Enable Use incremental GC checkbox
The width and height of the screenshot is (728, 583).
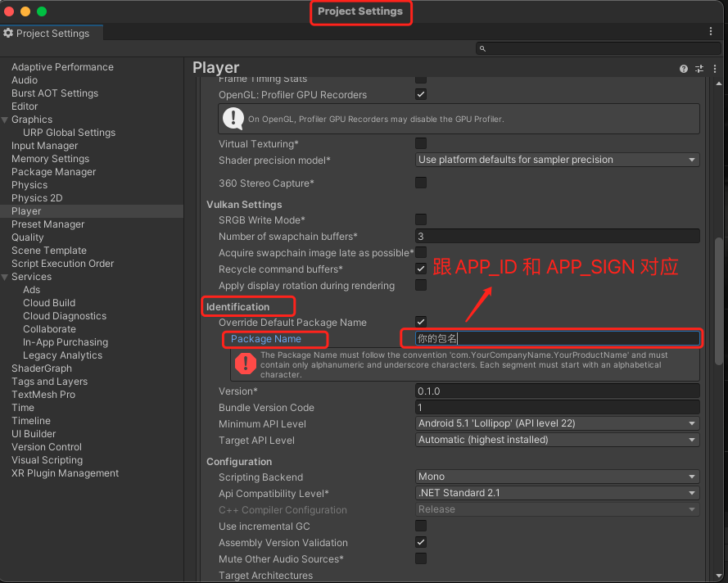tap(421, 526)
